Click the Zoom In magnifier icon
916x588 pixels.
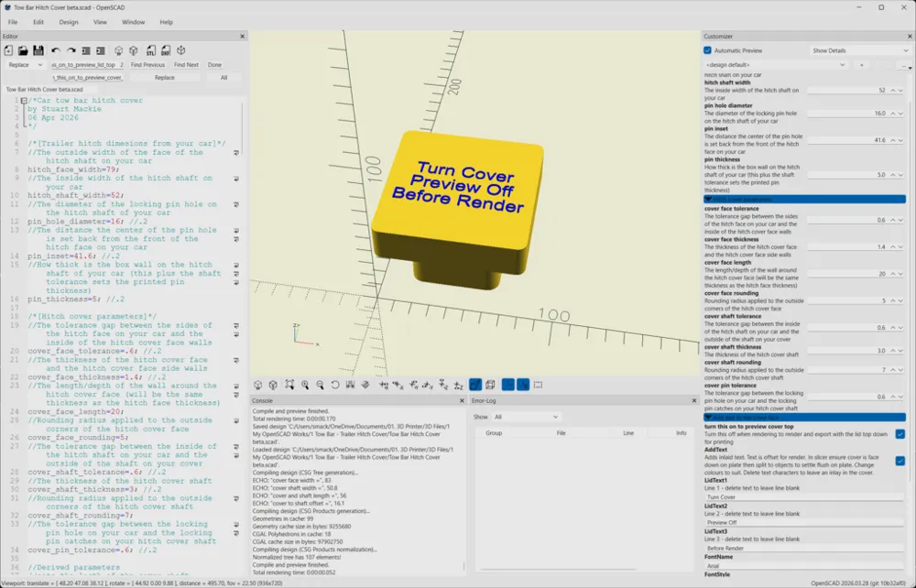(305, 385)
